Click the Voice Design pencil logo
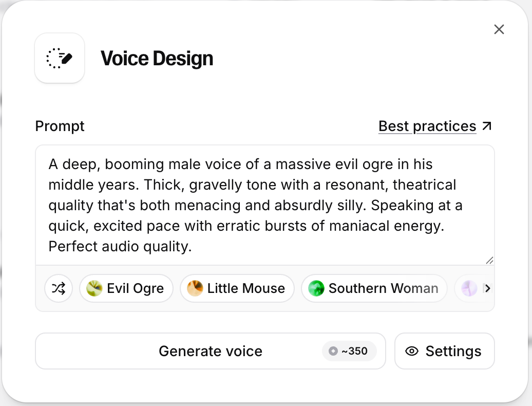The width and height of the screenshot is (532, 406). (60, 58)
